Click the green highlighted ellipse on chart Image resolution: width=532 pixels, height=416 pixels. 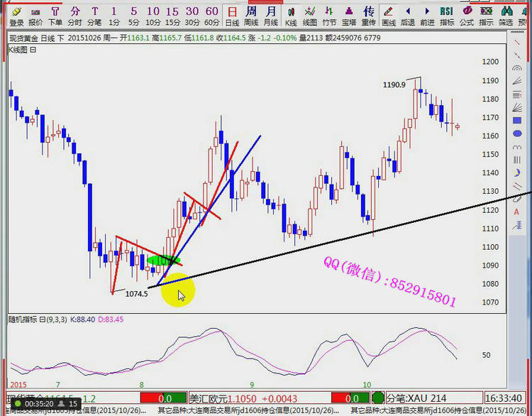coord(162,261)
